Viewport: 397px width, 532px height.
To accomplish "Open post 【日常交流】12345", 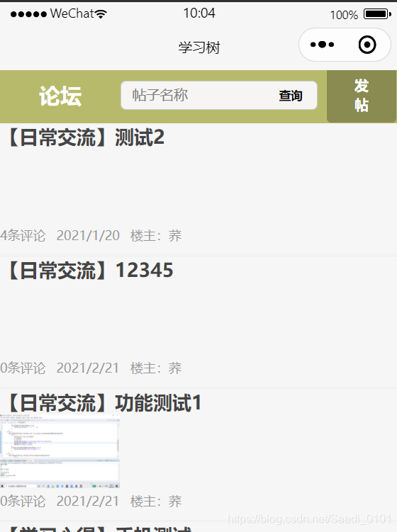I will coord(90,271).
